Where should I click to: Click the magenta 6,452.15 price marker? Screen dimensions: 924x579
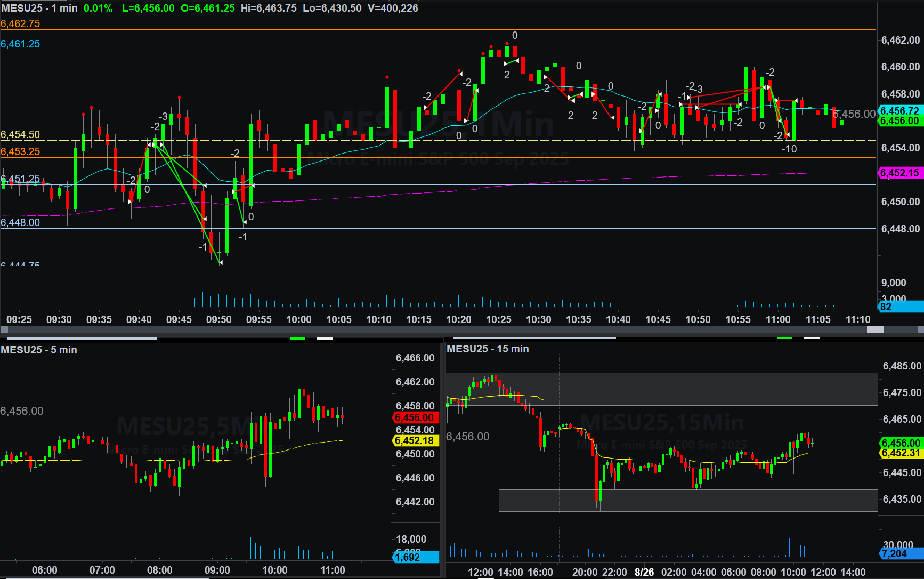[899, 173]
